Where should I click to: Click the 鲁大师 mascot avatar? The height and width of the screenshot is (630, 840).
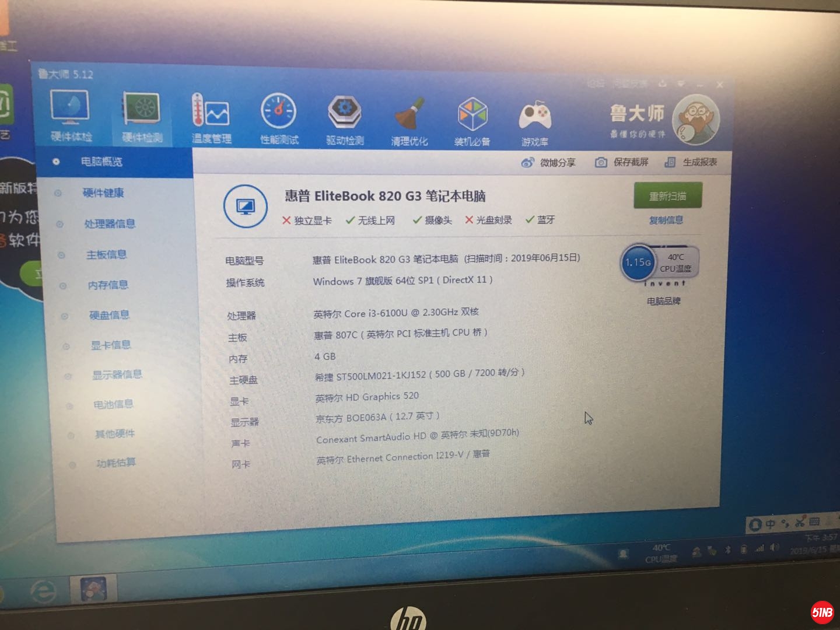coord(696,120)
